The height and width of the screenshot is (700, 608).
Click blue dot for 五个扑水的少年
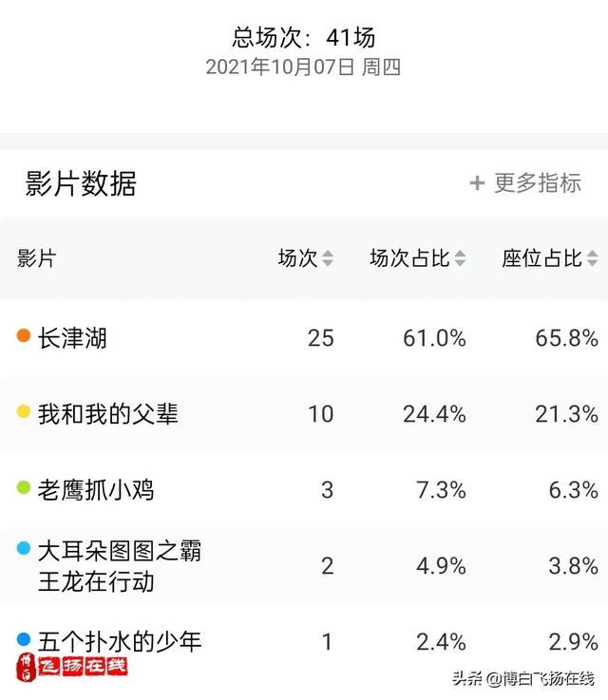pyautogui.click(x=24, y=639)
